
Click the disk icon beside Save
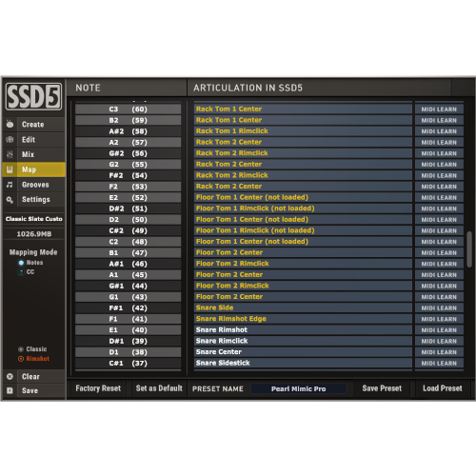tap(10, 390)
